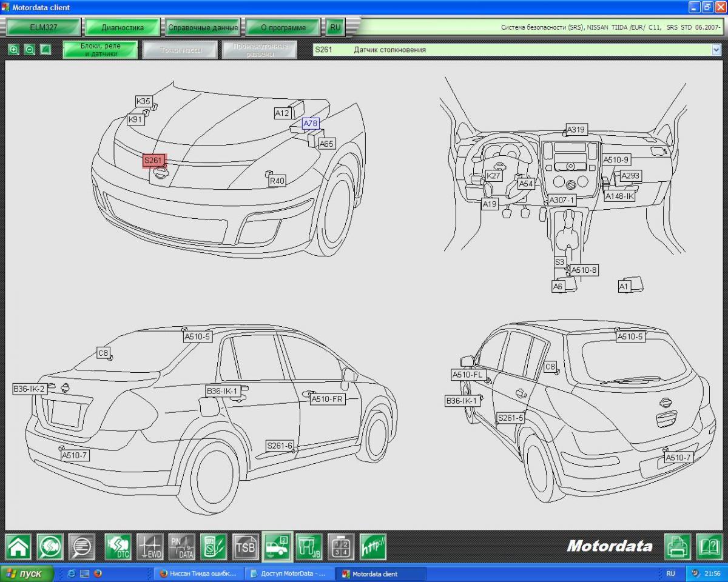This screenshot has width=728, height=582.
Task: Switch to Доступ MotorData taskbar window
Action: pos(290,574)
